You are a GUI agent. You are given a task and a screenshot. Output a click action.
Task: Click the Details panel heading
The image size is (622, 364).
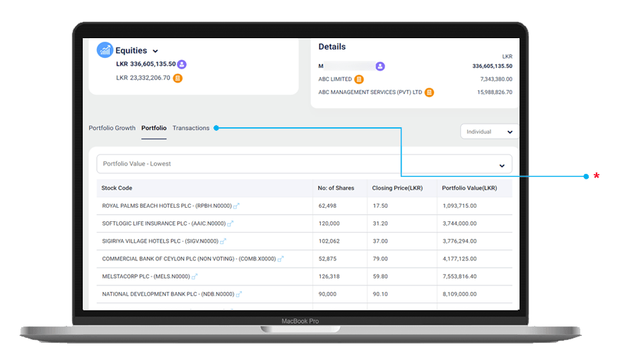coord(332,47)
